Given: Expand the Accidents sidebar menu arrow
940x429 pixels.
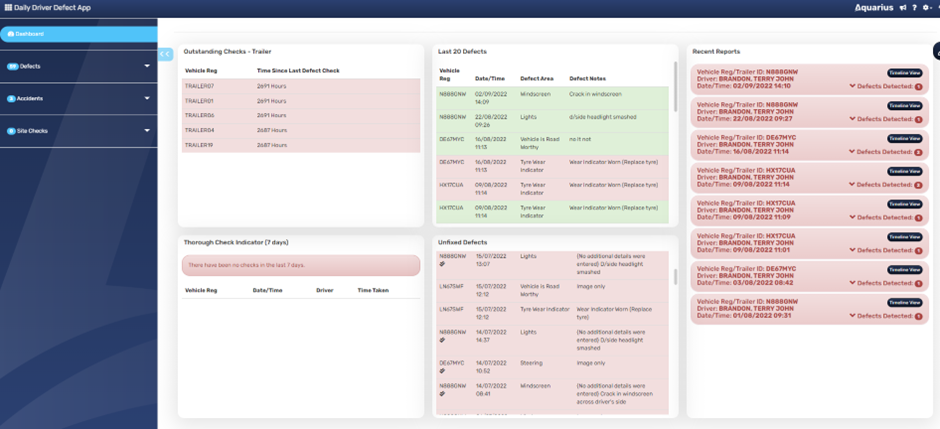Looking at the screenshot, I should 147,98.
